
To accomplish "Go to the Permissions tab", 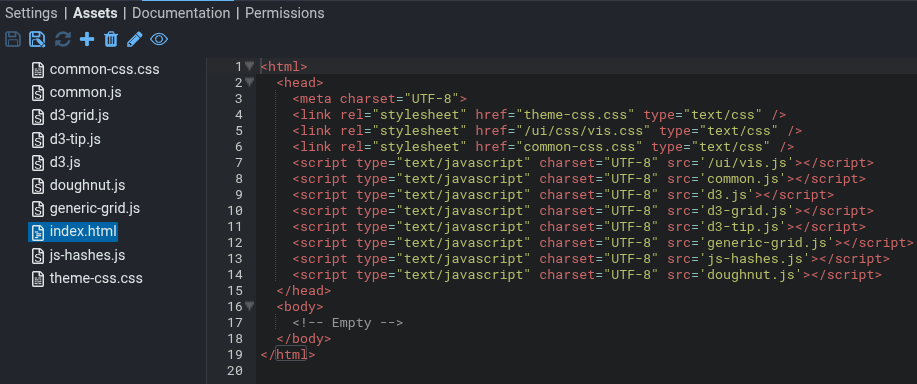I will [x=284, y=13].
